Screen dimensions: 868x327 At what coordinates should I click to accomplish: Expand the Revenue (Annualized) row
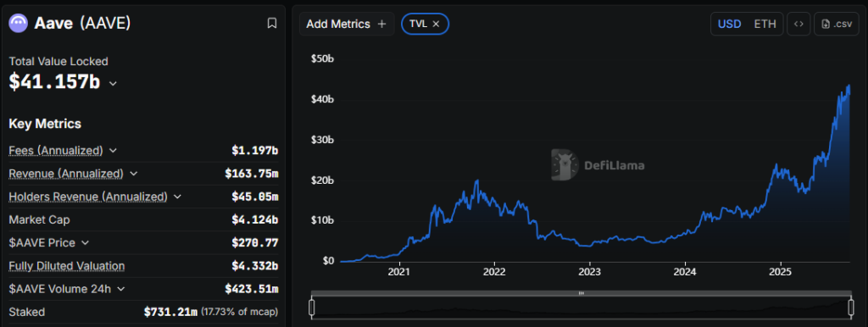(x=133, y=174)
